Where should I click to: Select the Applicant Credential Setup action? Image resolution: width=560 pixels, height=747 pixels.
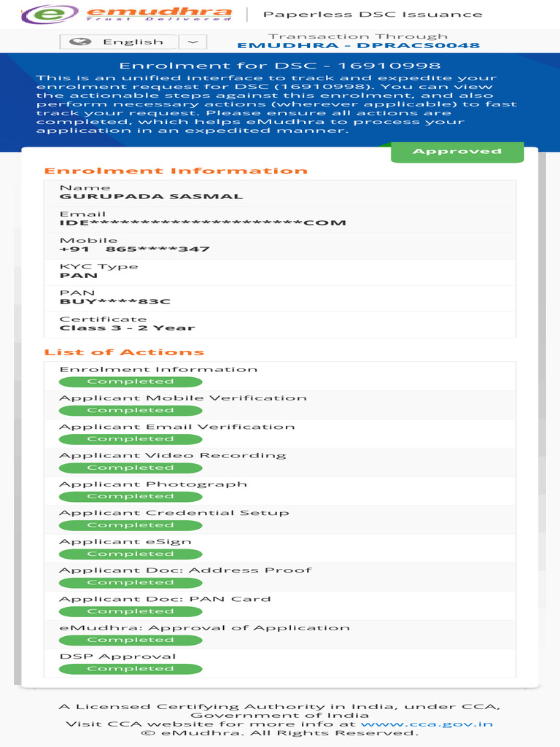tap(280, 519)
